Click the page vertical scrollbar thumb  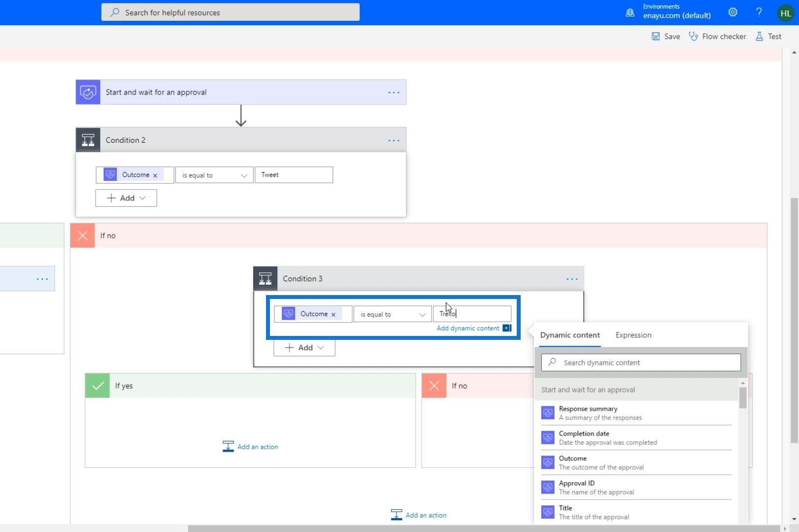(794, 320)
